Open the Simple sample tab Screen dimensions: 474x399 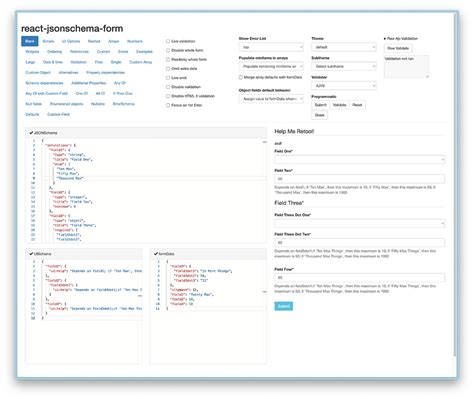pyautogui.click(x=48, y=41)
